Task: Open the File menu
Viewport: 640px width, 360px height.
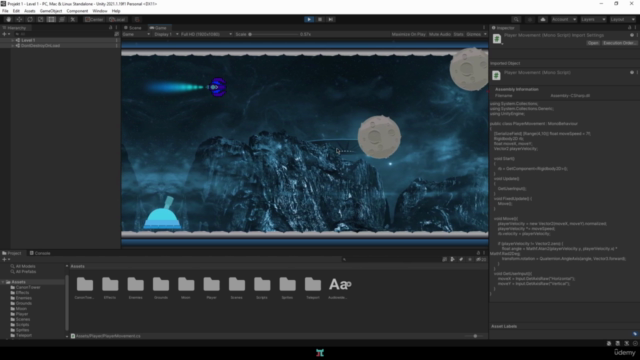Action: (x=5, y=11)
